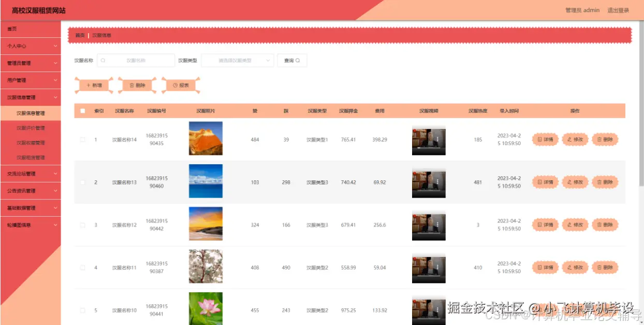This screenshot has height=325, width=644.
Task: Play the 汉服视频 video in row 4
Action: pos(429,267)
